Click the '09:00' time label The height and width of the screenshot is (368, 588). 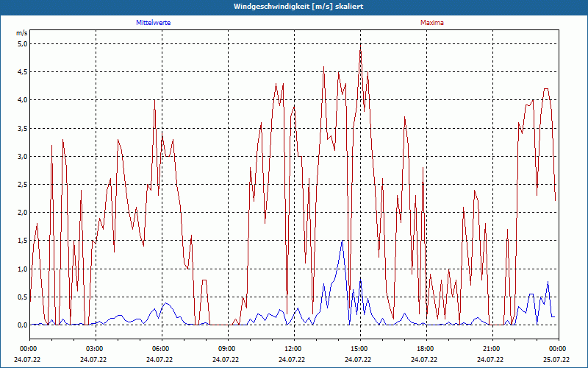(228, 349)
